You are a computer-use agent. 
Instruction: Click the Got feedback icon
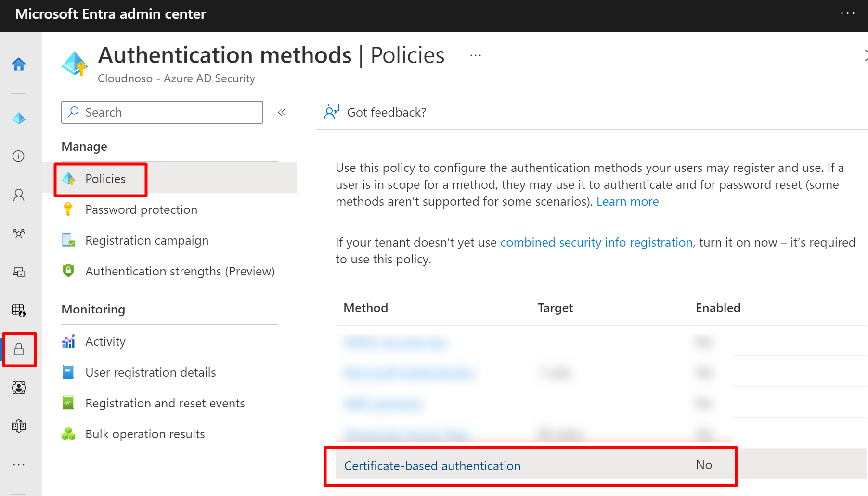coord(332,112)
